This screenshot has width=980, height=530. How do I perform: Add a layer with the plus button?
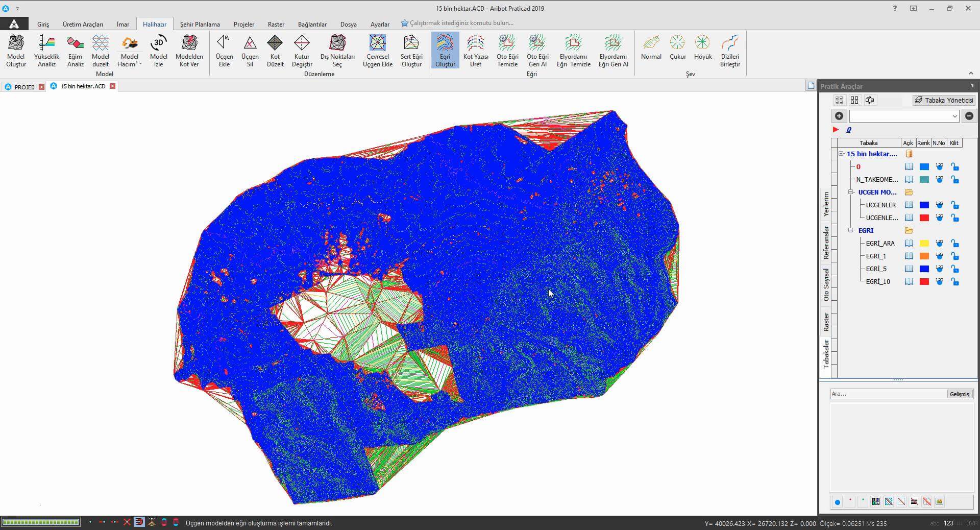[839, 116]
